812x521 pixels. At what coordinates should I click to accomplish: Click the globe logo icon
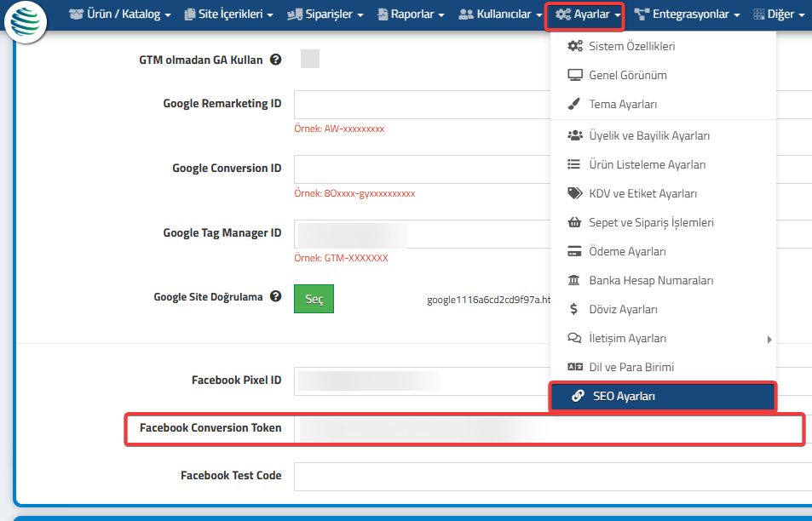(x=26, y=22)
